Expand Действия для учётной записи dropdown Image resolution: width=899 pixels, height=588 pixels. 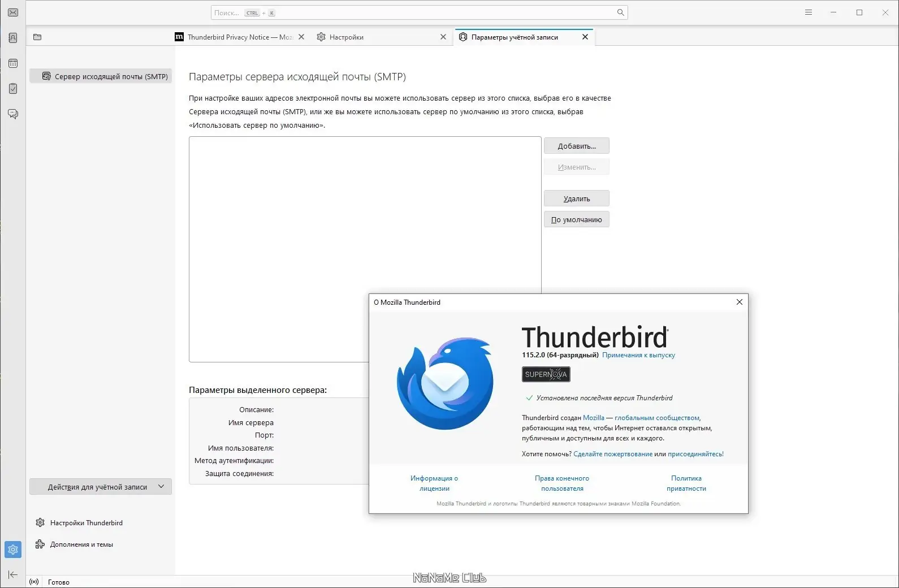[101, 487]
